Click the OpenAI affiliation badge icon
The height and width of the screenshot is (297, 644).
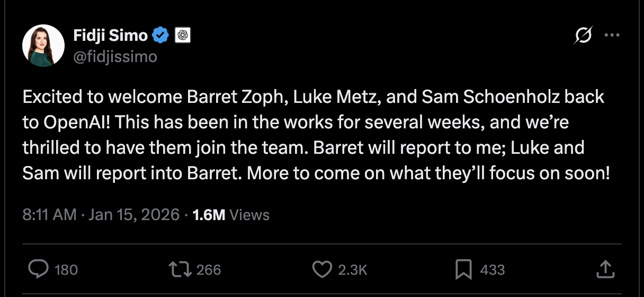[x=182, y=36]
